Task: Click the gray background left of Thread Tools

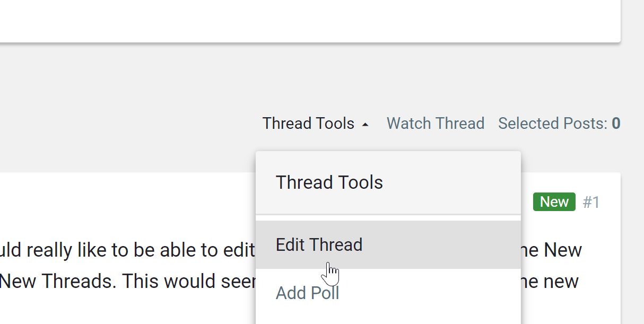Action: pyautogui.click(x=133, y=124)
